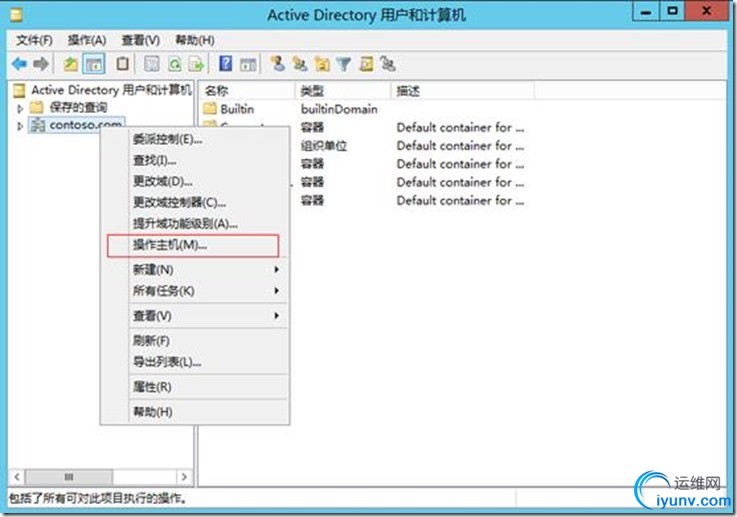Click the 组织单位 type cell
This screenshot has width=737, height=517.
323,146
